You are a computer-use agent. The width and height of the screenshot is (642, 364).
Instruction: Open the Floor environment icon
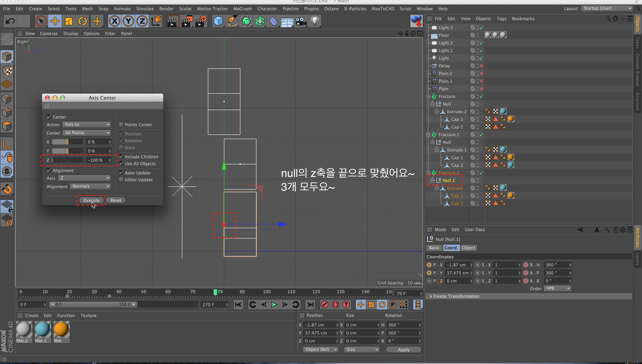click(x=287, y=21)
